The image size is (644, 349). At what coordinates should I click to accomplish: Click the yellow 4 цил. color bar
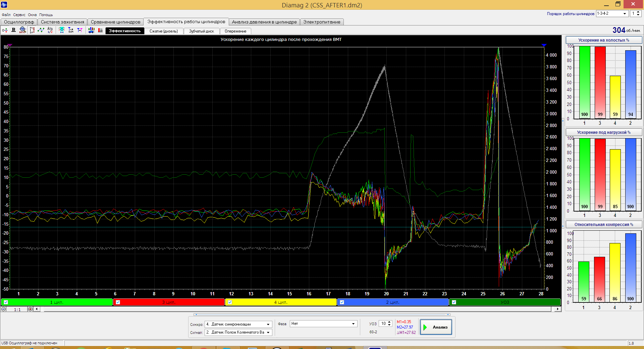(x=281, y=302)
